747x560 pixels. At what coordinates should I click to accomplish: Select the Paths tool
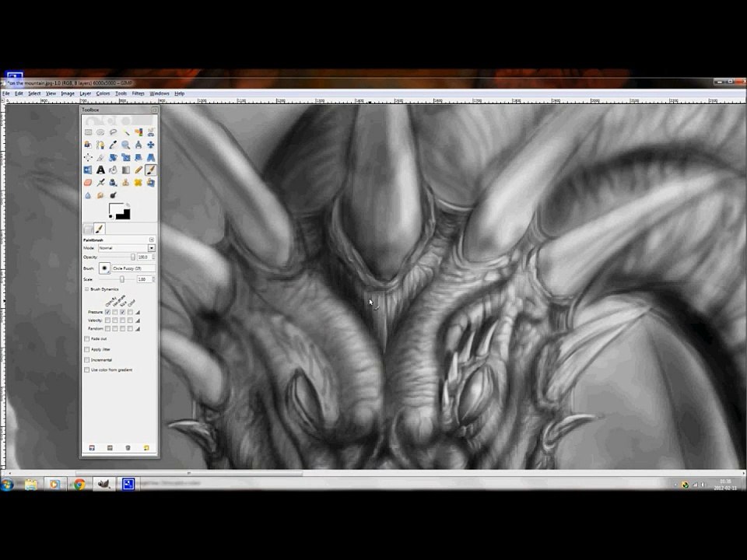point(100,145)
